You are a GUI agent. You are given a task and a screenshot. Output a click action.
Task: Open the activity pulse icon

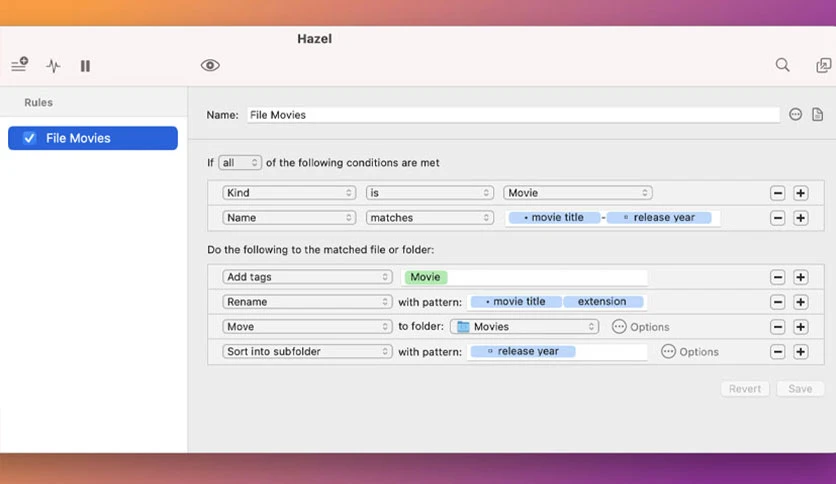[53, 66]
